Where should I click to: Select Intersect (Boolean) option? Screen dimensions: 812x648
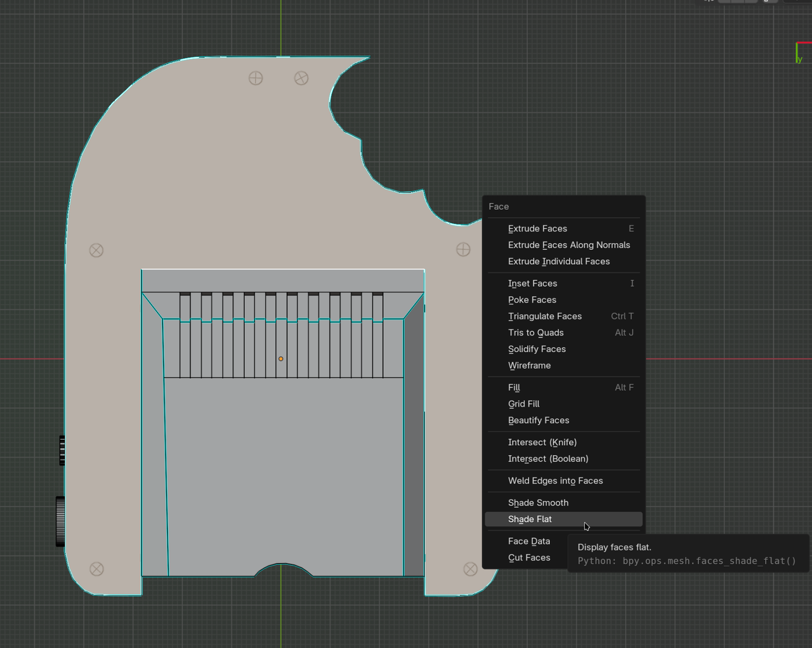pyautogui.click(x=547, y=459)
